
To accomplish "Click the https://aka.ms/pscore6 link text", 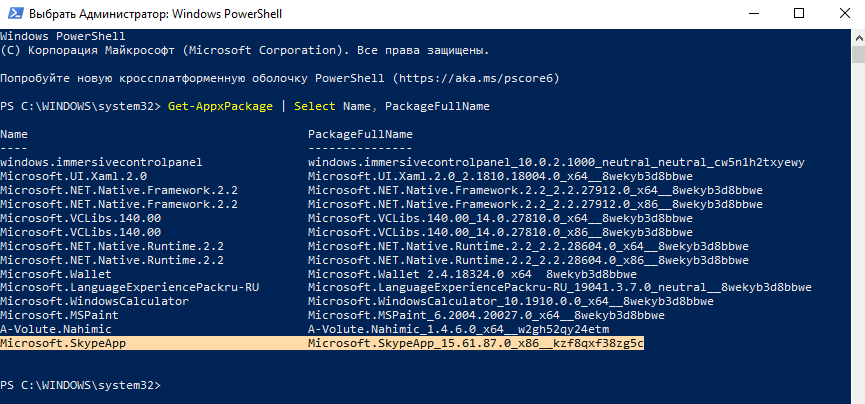I will (x=476, y=78).
